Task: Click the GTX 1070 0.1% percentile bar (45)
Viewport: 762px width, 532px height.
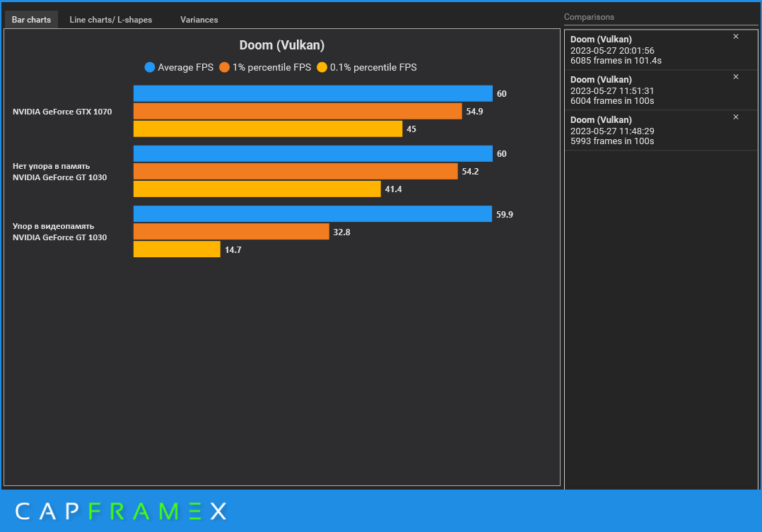Action: pos(268,129)
